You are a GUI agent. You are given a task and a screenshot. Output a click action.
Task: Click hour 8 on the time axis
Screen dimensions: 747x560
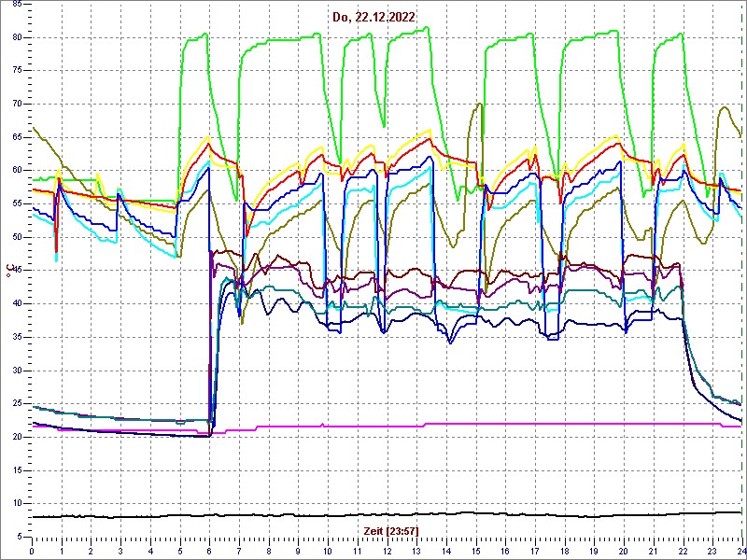(x=269, y=551)
